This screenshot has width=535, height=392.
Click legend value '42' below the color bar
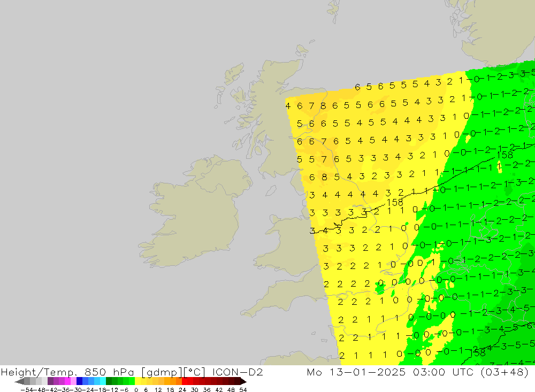219,390
